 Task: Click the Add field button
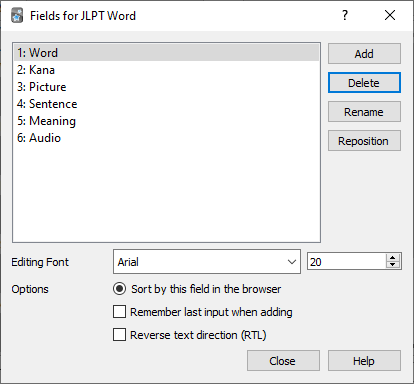pos(364,54)
